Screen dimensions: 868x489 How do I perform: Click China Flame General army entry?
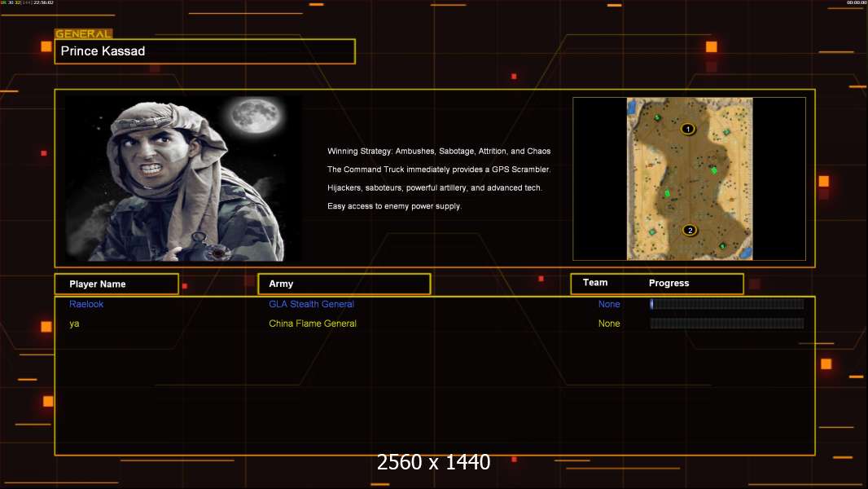tap(313, 324)
